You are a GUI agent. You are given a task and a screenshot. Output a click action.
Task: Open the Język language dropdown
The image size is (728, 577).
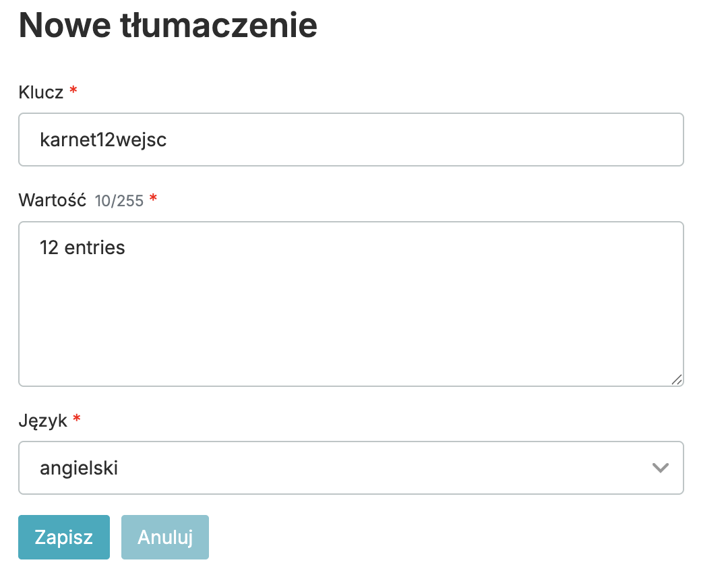coord(351,468)
